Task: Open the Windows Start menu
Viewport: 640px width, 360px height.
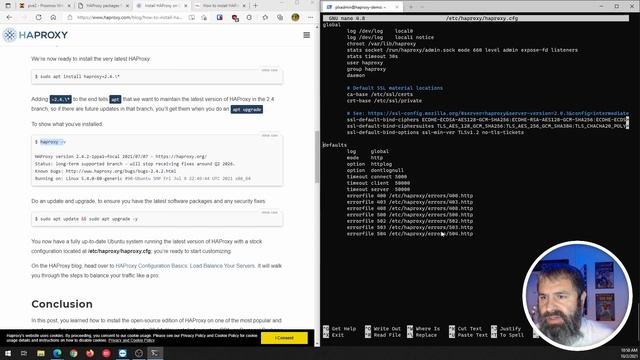Action: tap(8, 353)
